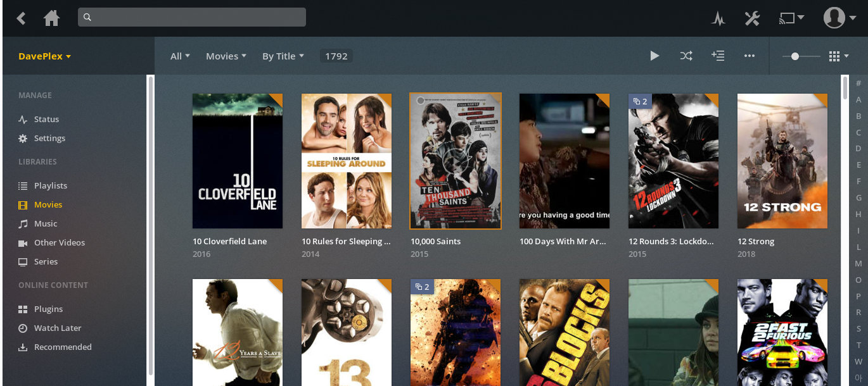868x386 pixels.
Task: Open the cast player dropdown
Action: (x=791, y=18)
